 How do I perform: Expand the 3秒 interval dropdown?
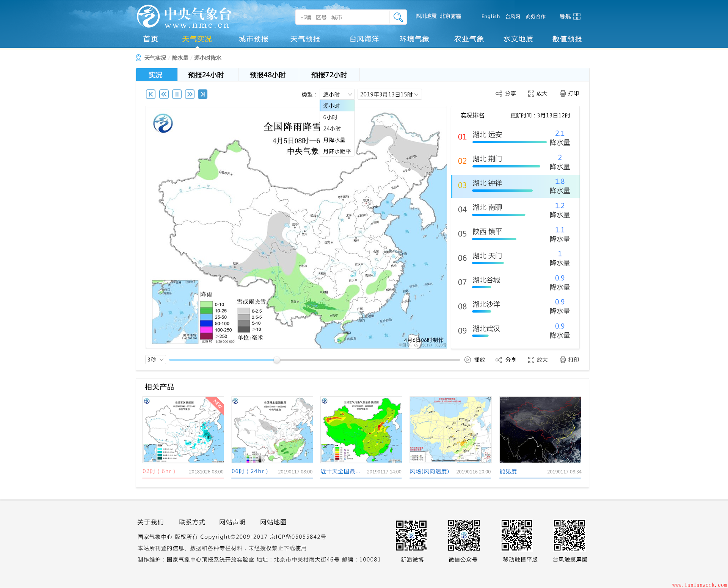coord(155,360)
